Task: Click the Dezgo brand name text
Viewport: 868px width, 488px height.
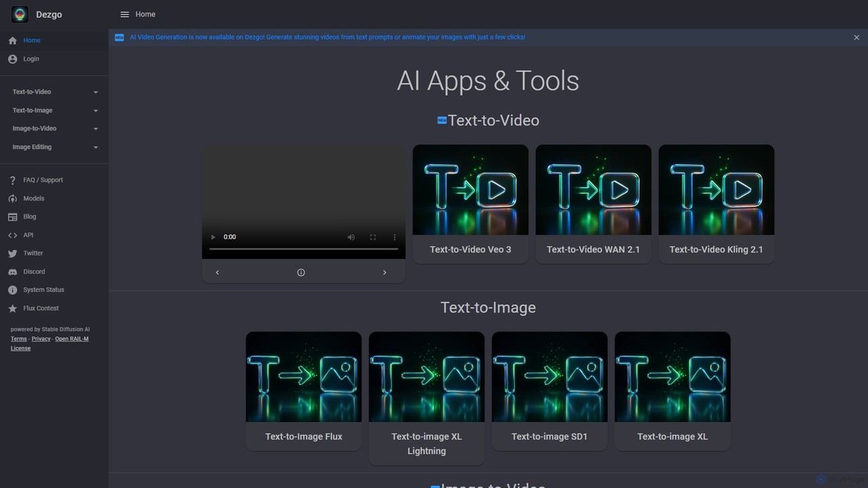Action: click(x=49, y=14)
